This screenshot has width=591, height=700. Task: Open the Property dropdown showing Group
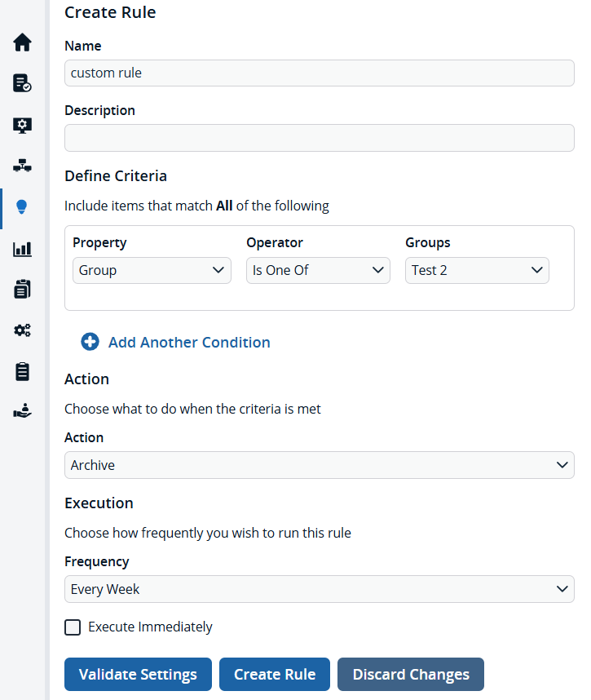pyautogui.click(x=152, y=270)
